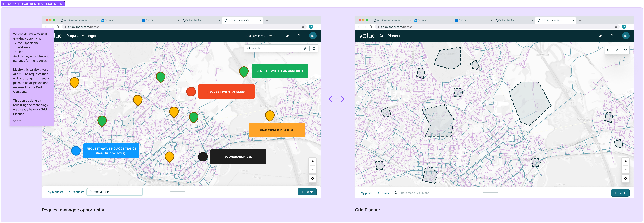
Task: Click REQUEST WITH PLAN ASSIGNED label
Action: point(280,71)
